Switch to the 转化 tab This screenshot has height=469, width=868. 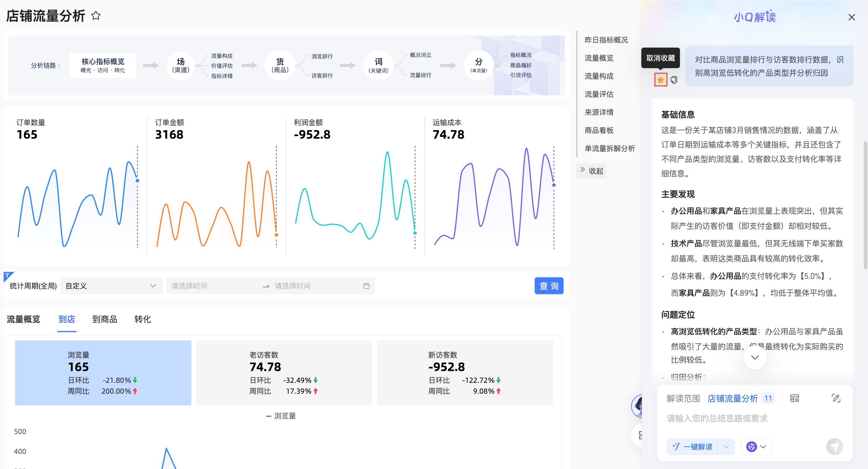(142, 319)
